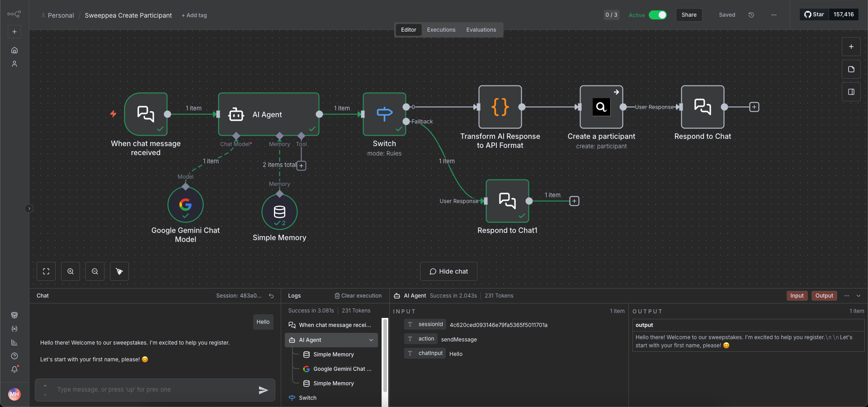Select the Google Gemini Chat log row
Screen dimensions: 868x407
point(337,369)
